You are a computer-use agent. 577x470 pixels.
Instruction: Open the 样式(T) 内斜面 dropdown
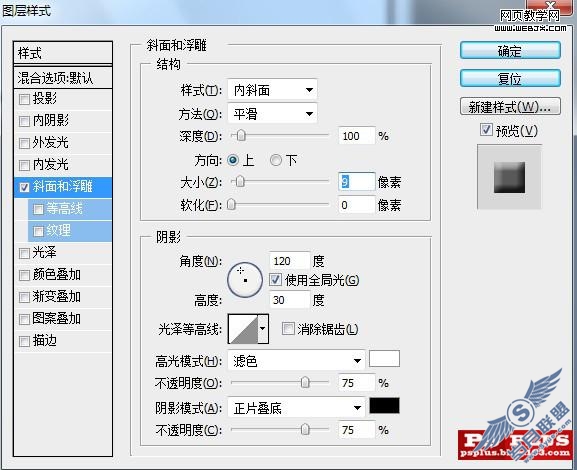pyautogui.click(x=272, y=90)
